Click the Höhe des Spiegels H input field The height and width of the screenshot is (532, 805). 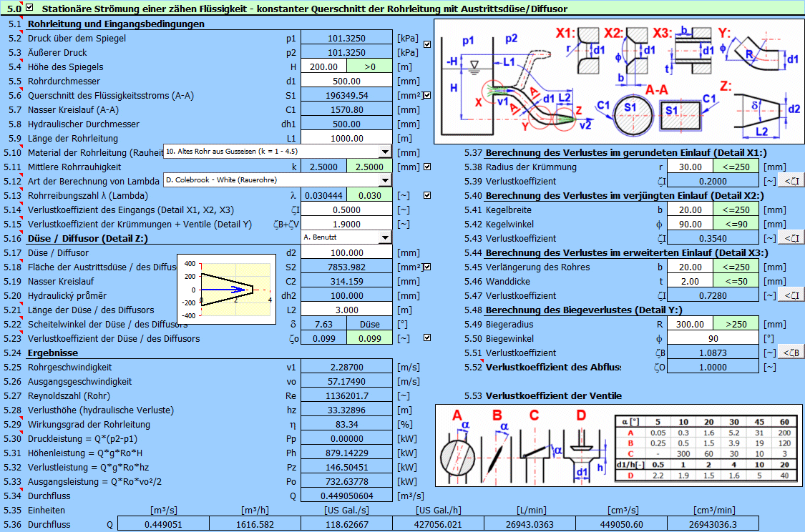tap(323, 66)
